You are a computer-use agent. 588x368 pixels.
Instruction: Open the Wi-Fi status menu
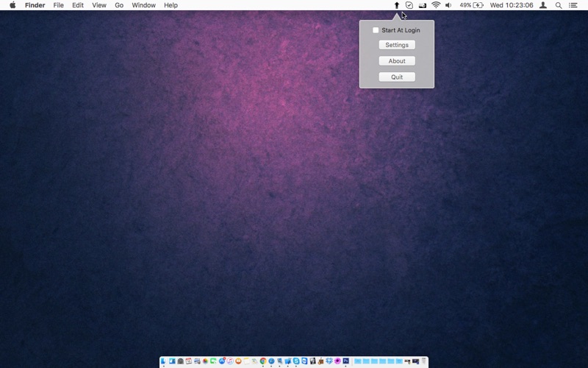[x=436, y=5]
